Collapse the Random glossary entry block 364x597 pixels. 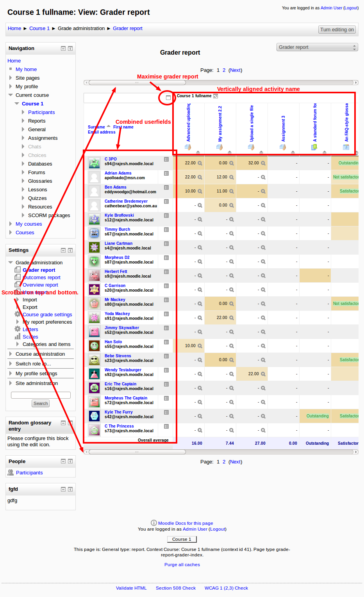coord(63,423)
